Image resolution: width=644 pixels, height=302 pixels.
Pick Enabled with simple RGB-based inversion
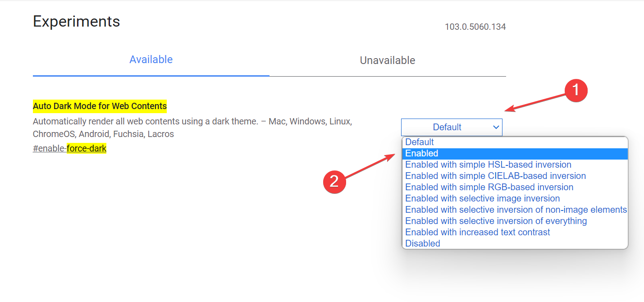489,187
